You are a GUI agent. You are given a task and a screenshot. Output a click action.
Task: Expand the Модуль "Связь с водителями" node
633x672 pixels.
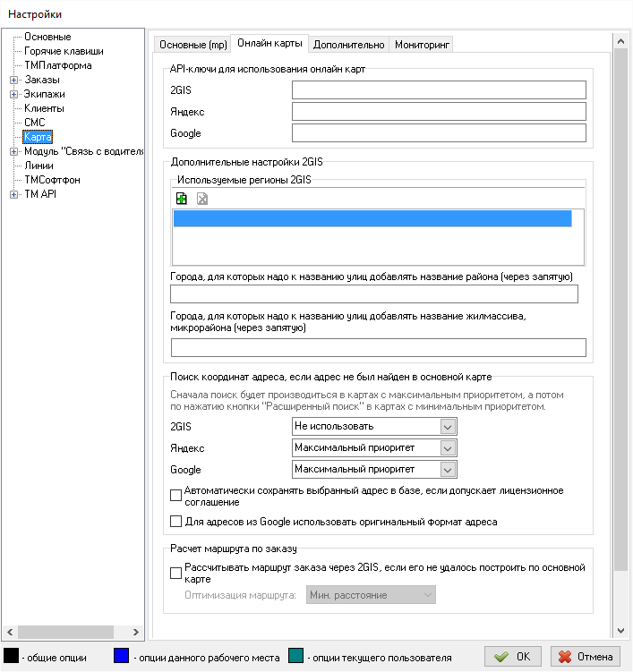pos(13,152)
